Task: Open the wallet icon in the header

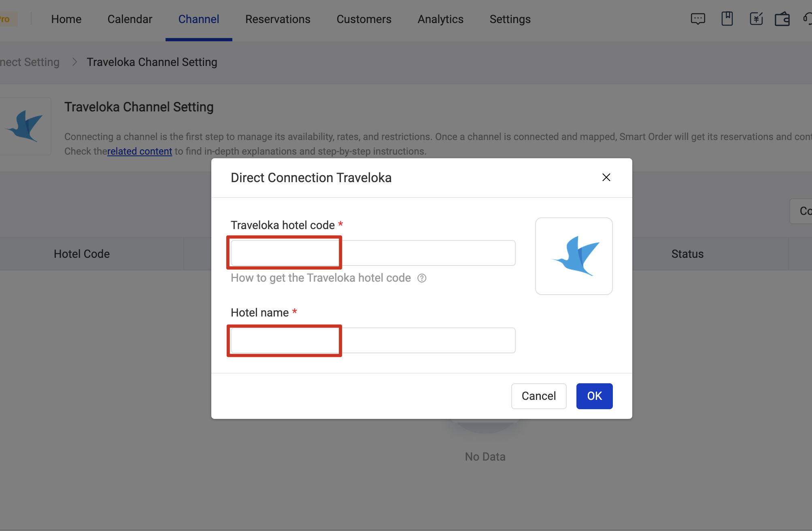Action: point(782,19)
